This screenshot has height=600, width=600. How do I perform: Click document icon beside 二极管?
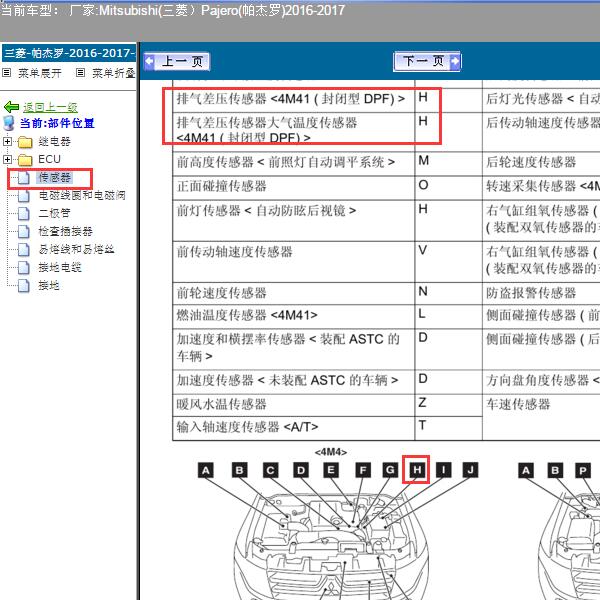tap(24, 214)
